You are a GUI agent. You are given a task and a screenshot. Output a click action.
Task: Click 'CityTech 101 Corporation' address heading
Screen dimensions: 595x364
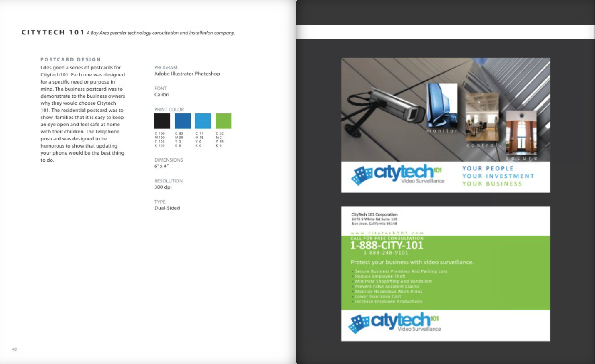374,214
